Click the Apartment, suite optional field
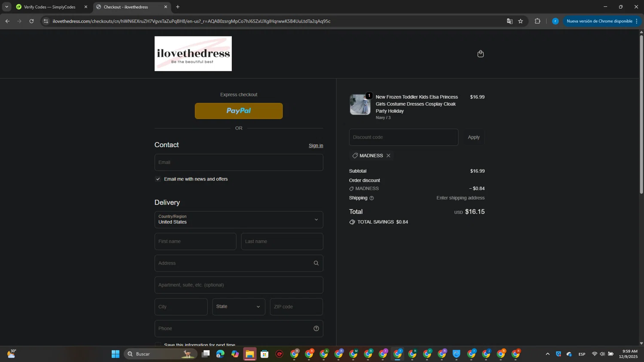Screen dimensions: 644x362 pos(239,285)
